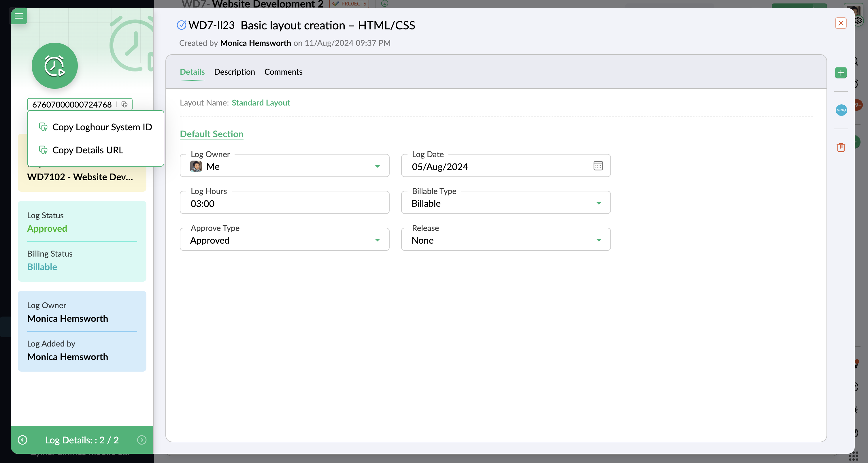Click the timer clock circle icon
Screen dimensions: 868x463
point(54,66)
